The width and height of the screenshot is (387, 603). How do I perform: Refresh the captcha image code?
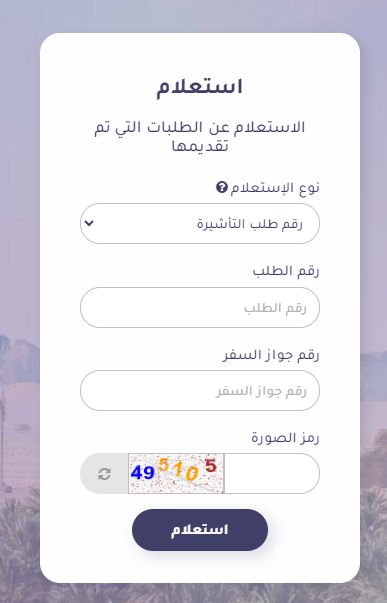tap(104, 473)
